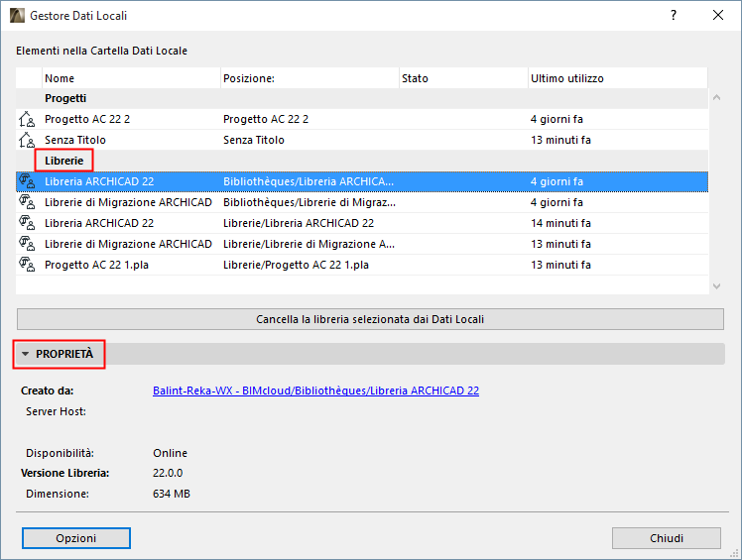Image resolution: width=742 pixels, height=560 pixels.
Task: Select the Libreria ARCHICAD 22 name used 4 giorni fa
Action: 99,181
